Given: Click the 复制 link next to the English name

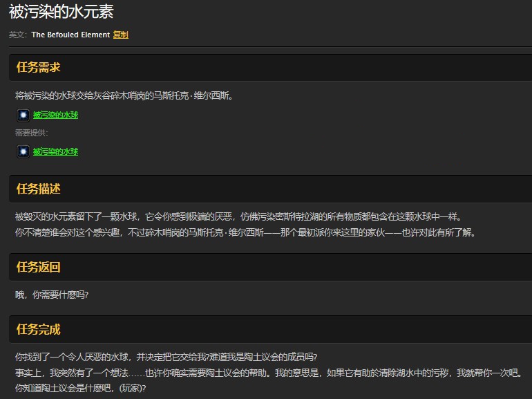Looking at the screenshot, I should point(120,35).
